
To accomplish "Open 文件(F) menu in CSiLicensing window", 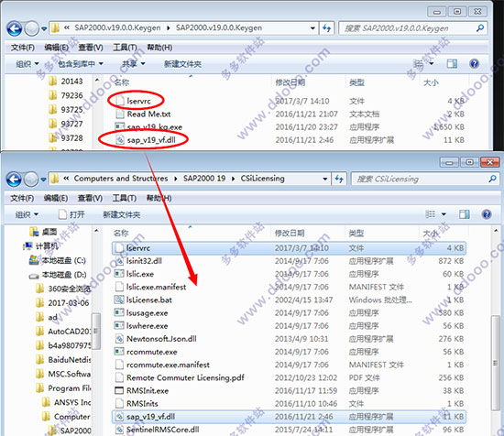I will [x=22, y=198].
